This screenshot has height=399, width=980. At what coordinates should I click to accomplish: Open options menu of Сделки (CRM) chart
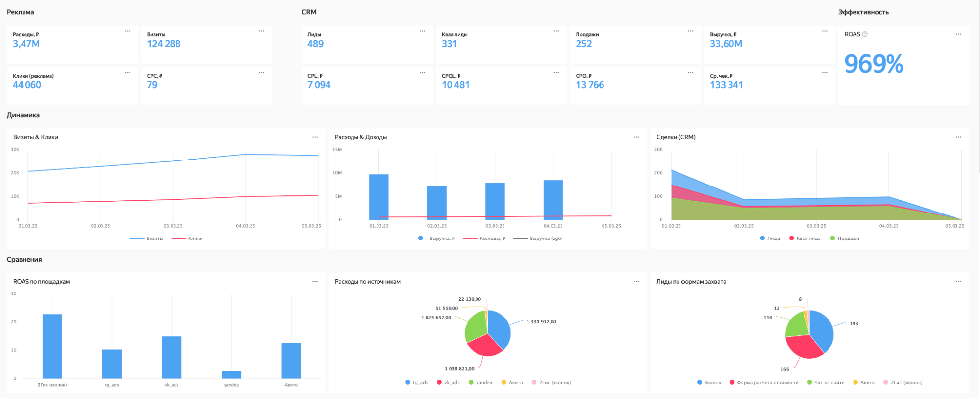958,137
